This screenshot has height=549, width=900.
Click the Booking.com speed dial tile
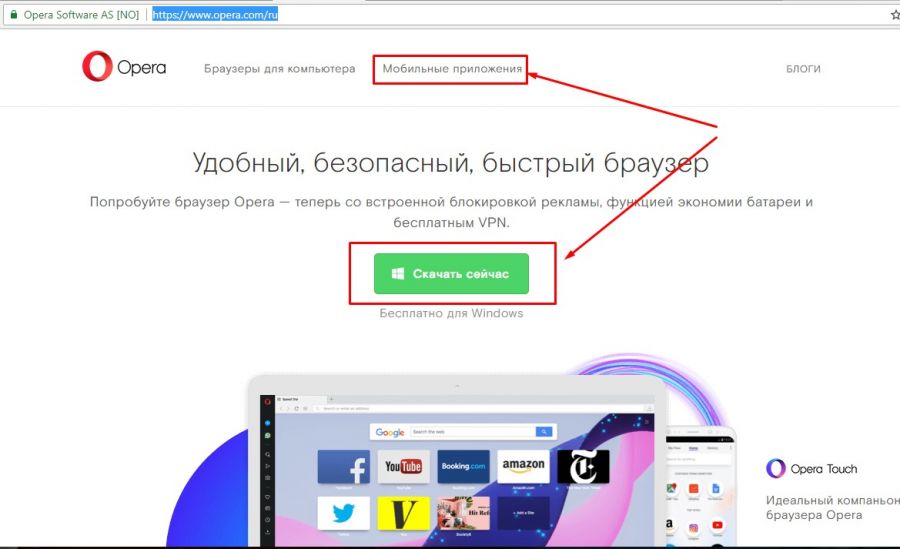click(463, 466)
